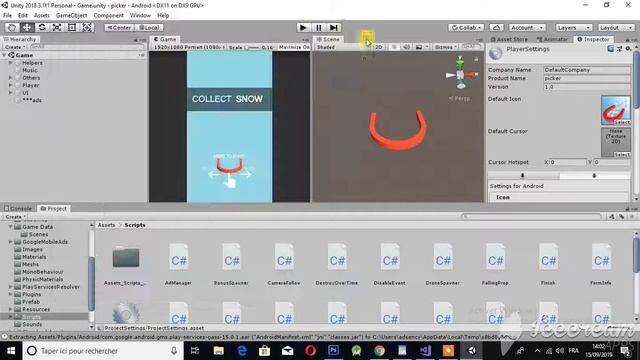The image size is (640, 360).
Task: Open the File menu
Action: [x=7, y=16]
